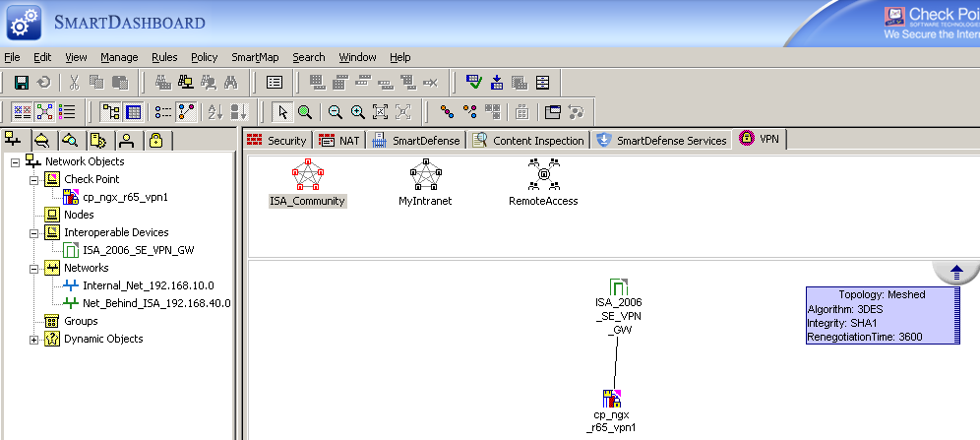
Task: Switch to the SmartDefense Services tab
Action: [662, 140]
